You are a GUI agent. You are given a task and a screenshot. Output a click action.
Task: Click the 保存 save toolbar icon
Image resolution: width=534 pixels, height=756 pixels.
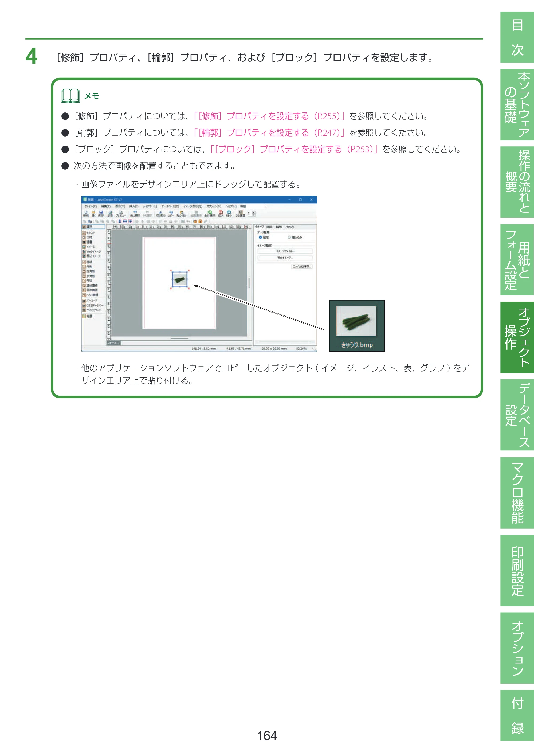tap(101, 214)
